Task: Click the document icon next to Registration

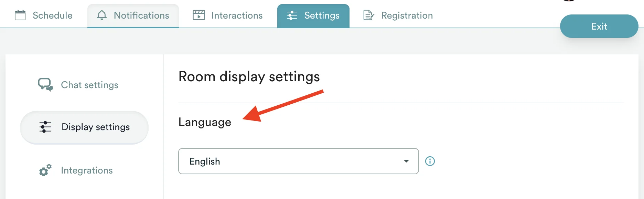Action: tap(368, 15)
